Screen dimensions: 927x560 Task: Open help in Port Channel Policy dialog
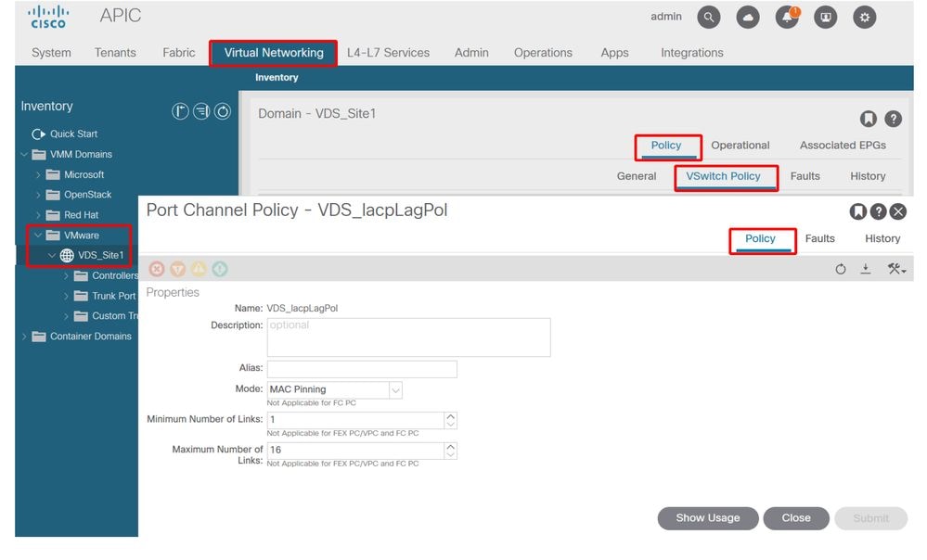[x=879, y=211]
